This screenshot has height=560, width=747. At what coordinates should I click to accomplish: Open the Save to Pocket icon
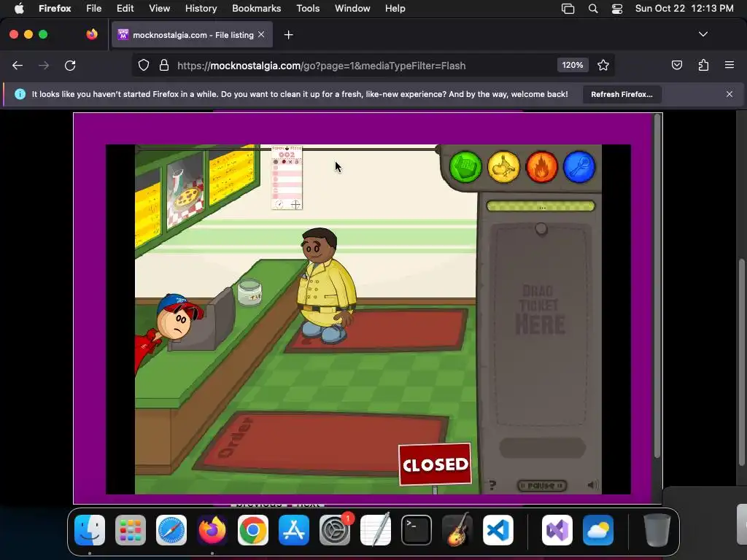(x=676, y=65)
